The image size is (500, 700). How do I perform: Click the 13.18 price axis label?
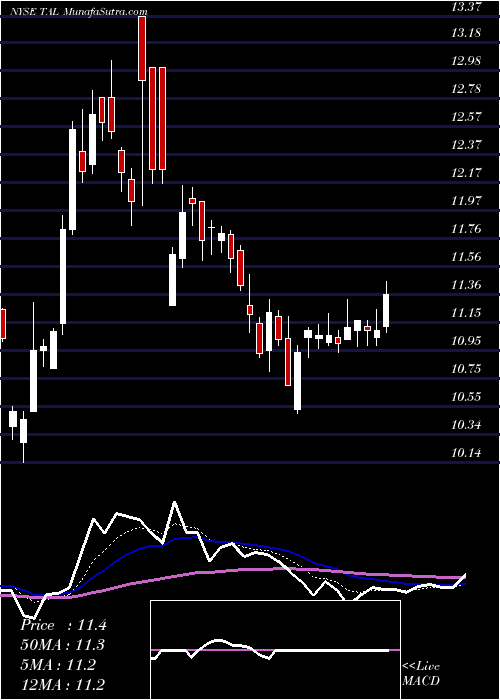[467, 33]
